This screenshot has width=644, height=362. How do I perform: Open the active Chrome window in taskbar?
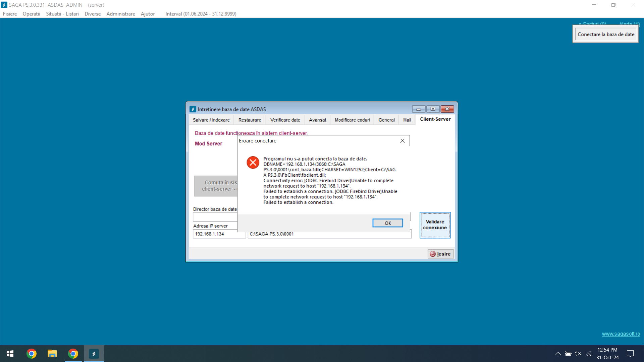point(73,354)
